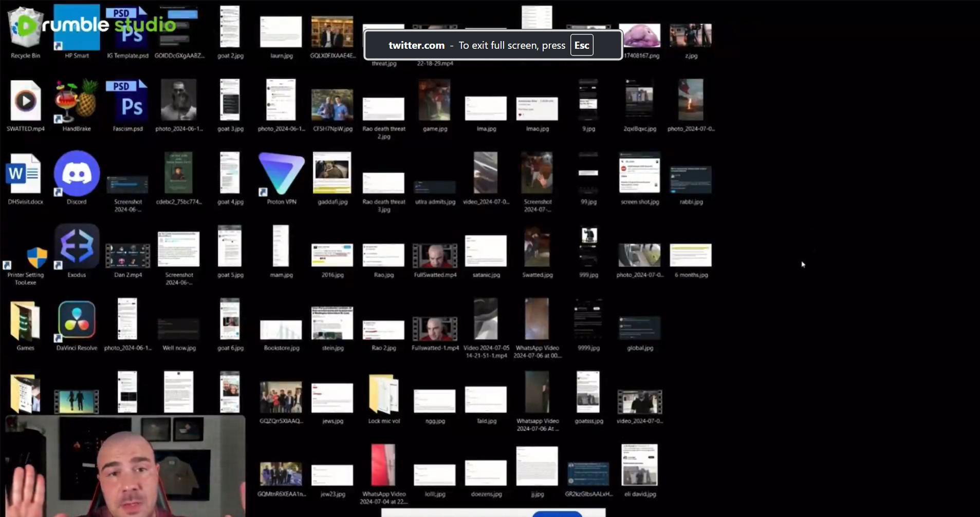Screen dimensions: 980x517
Task: Select the gaddafi.jpg image file
Action: [x=332, y=178]
